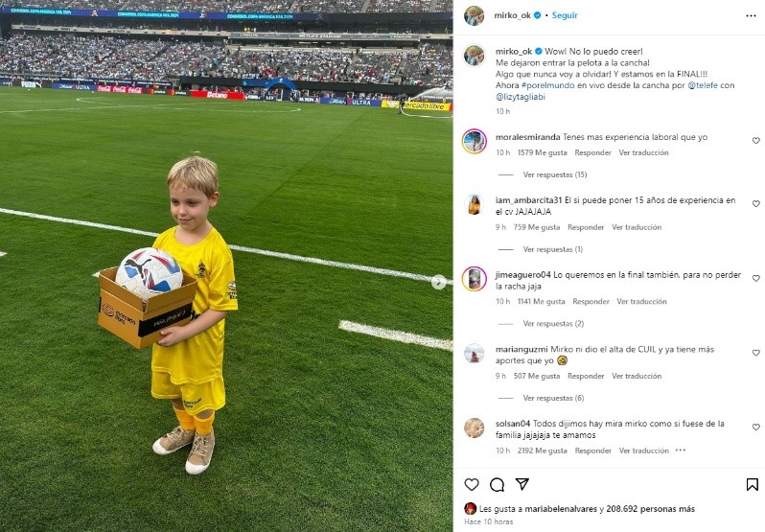Expand Ver respuestas (15) replies
Screen dimensions: 765x532
pos(555,174)
